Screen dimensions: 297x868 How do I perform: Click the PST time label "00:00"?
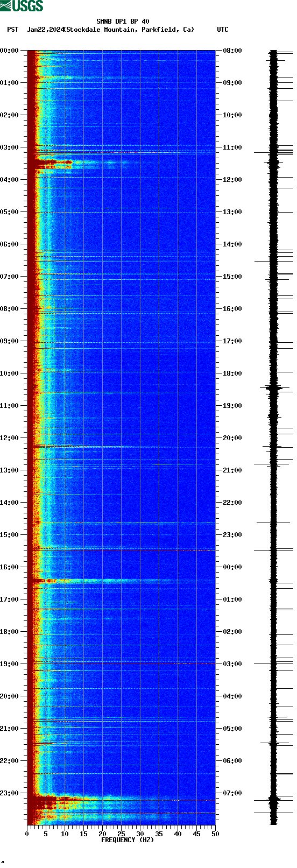coord(10,51)
